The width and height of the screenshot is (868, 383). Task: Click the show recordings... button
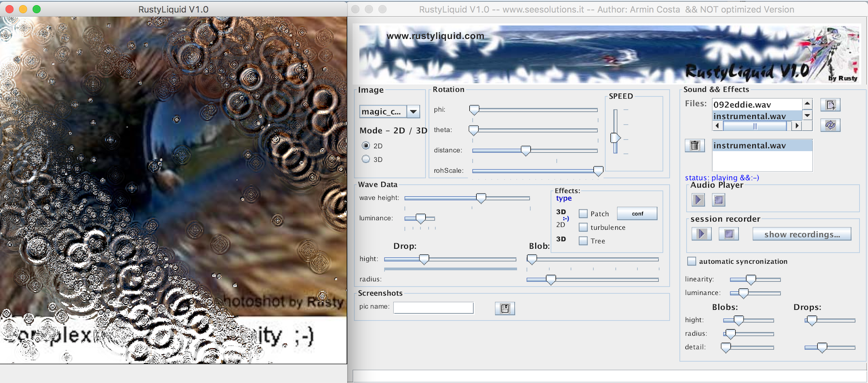click(x=802, y=235)
